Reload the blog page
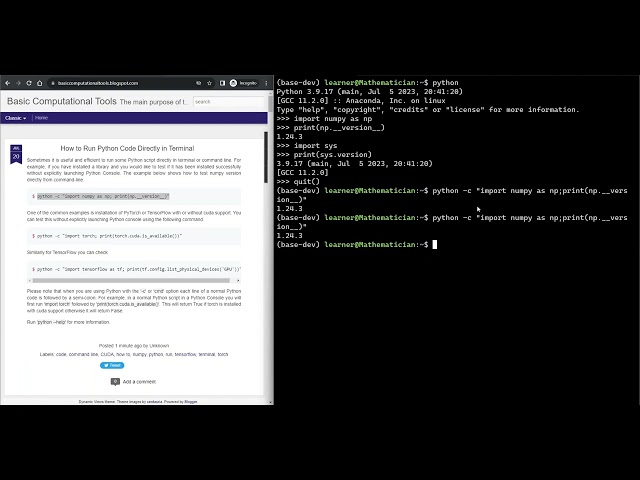Viewport: 640px width, 480px height. tap(29, 83)
